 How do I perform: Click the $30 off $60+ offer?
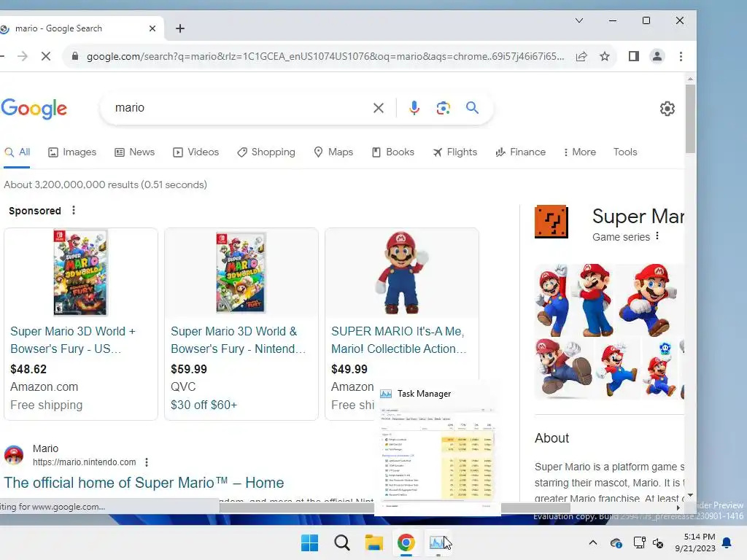point(204,405)
